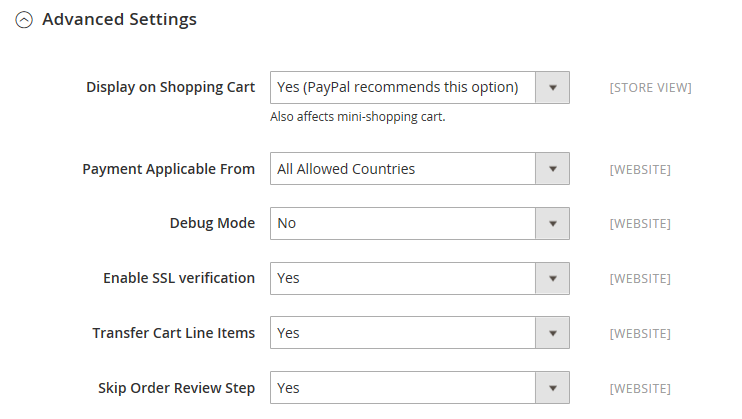The image size is (742, 419).
Task: Click the Display on Shopping Cart label
Action: (x=170, y=87)
